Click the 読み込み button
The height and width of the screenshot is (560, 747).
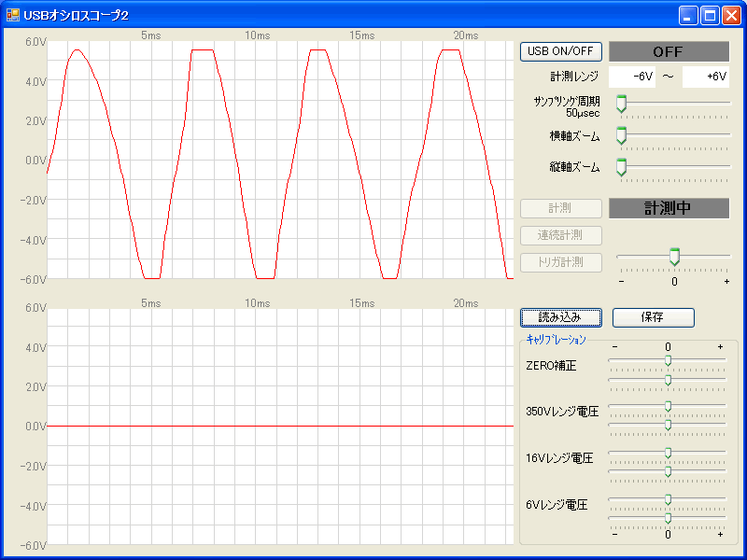click(561, 317)
